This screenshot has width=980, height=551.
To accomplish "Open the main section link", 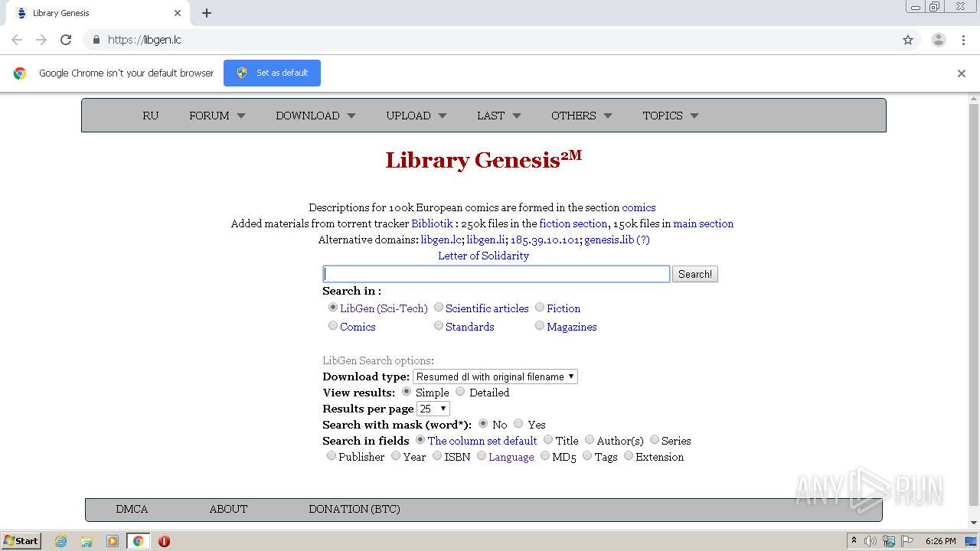I will 704,223.
